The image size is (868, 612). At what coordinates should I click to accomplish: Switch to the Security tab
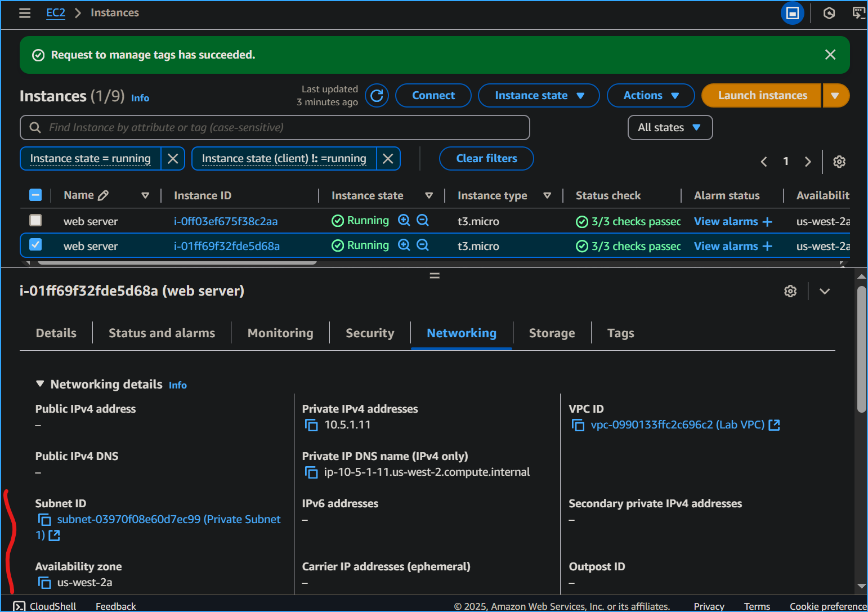[370, 333]
